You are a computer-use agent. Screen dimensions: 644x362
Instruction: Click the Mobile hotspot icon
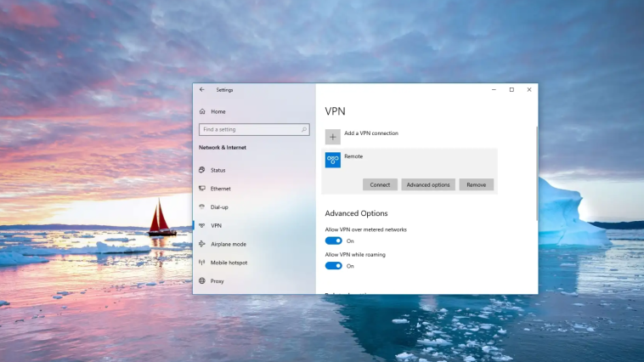click(x=202, y=263)
